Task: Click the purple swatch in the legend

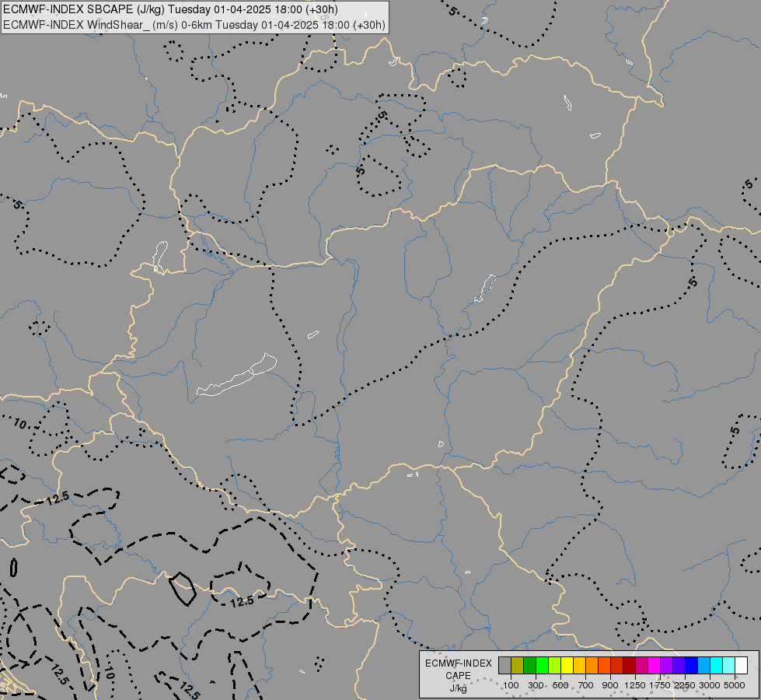Action: [x=666, y=665]
